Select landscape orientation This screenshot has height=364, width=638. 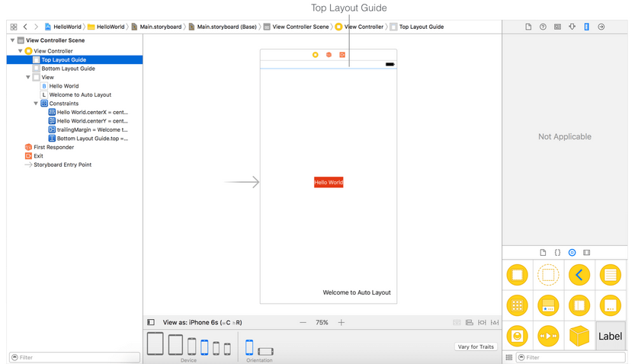(x=265, y=350)
